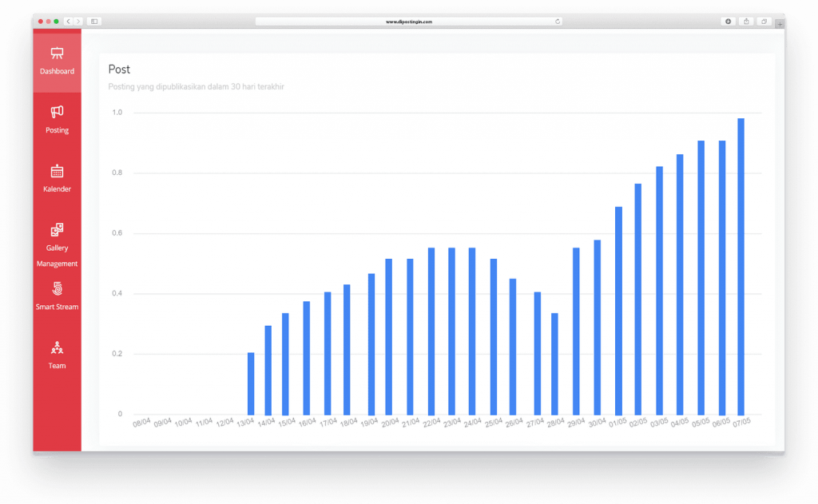Screen dimensions: 818x504
Task: Select the Gallery Management icon
Action: point(57,230)
